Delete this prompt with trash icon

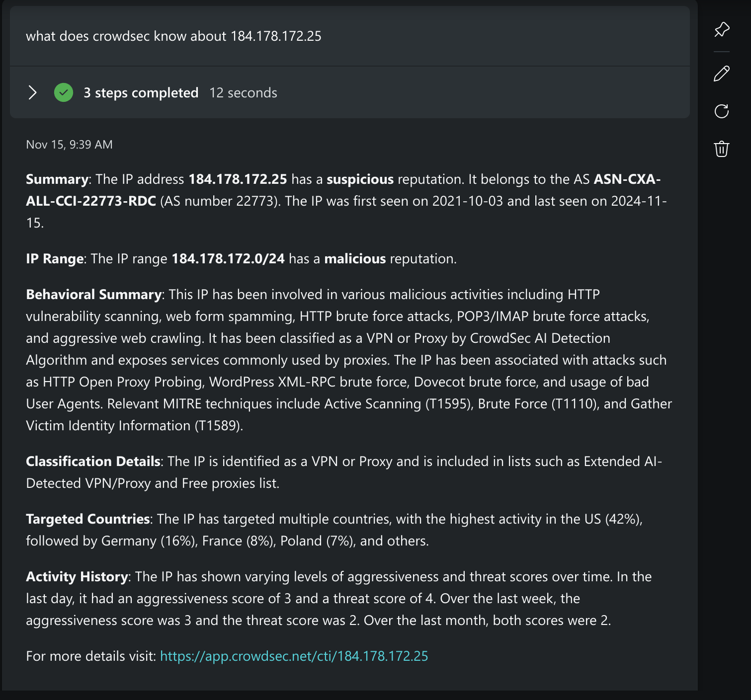pyautogui.click(x=721, y=149)
